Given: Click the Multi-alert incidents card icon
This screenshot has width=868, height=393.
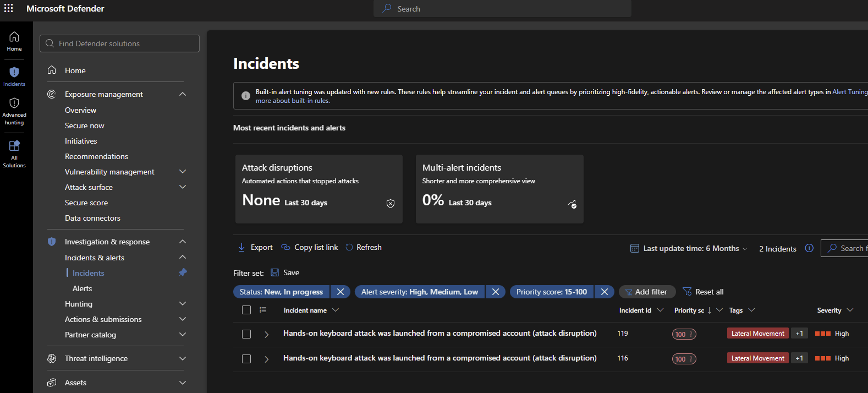Looking at the screenshot, I should click(572, 204).
